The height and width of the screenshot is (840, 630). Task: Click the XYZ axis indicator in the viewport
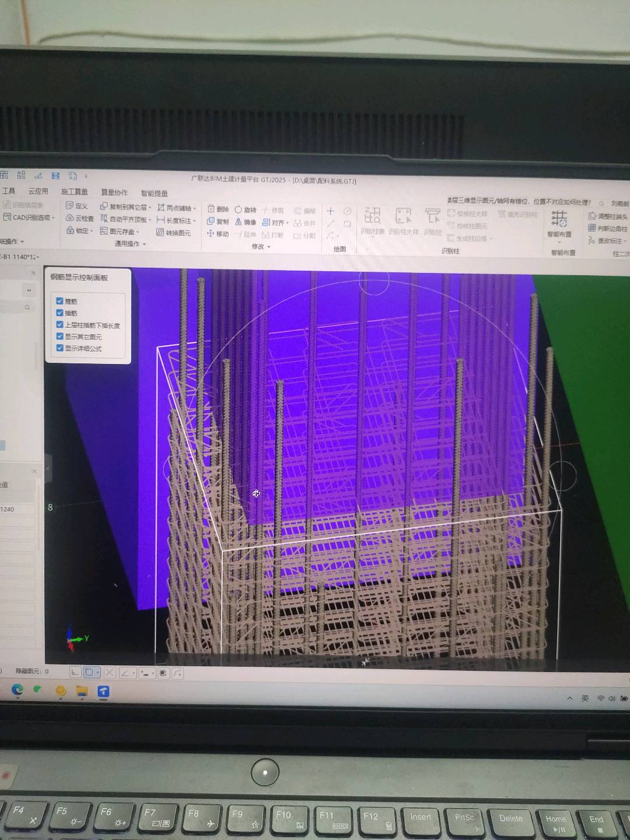(x=76, y=639)
